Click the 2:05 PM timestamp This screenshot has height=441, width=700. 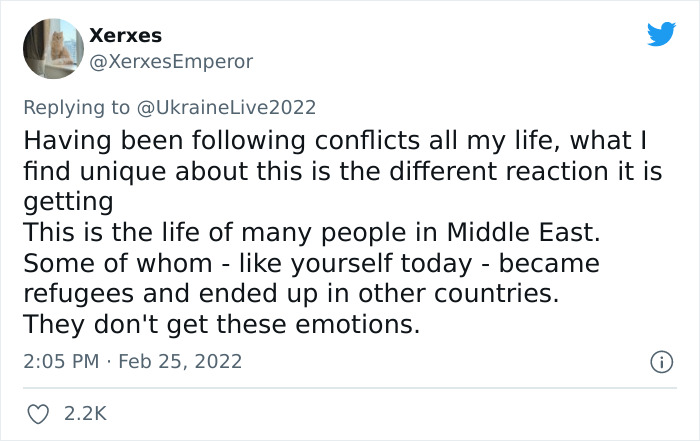(60, 360)
